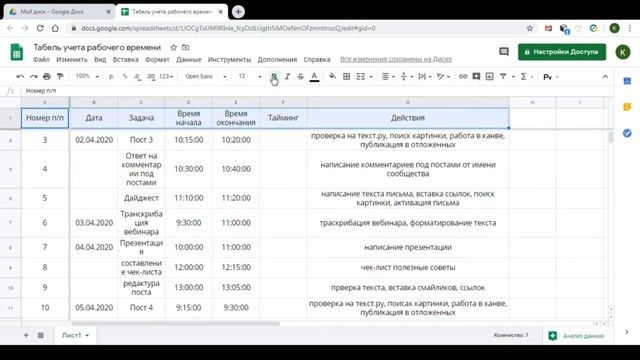Add a new sheet
This screenshot has width=640, height=360.
coord(26,335)
